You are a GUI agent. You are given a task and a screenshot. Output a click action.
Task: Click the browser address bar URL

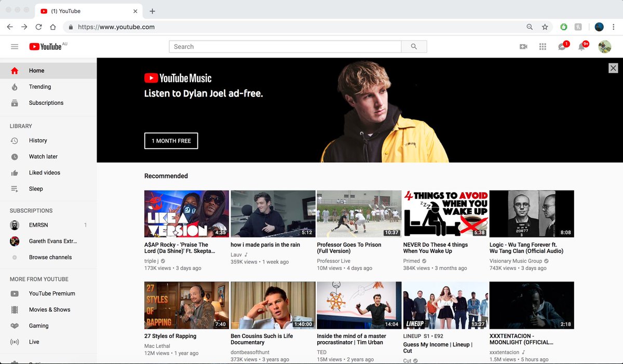116,27
